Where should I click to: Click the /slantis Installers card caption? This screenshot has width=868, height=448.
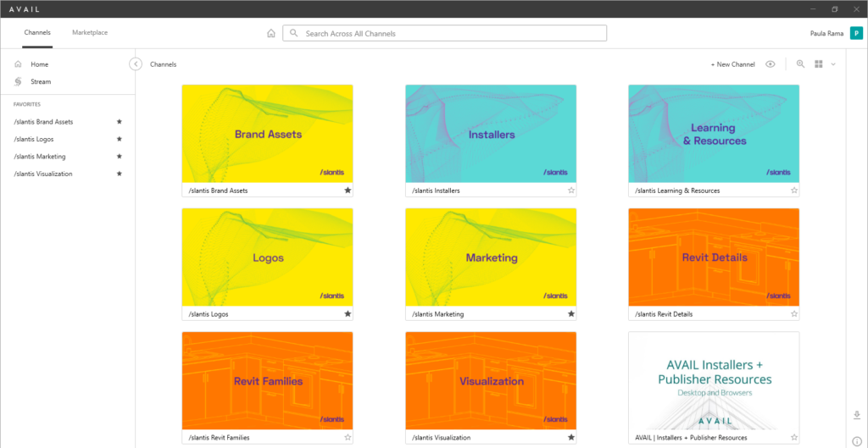[x=437, y=191]
